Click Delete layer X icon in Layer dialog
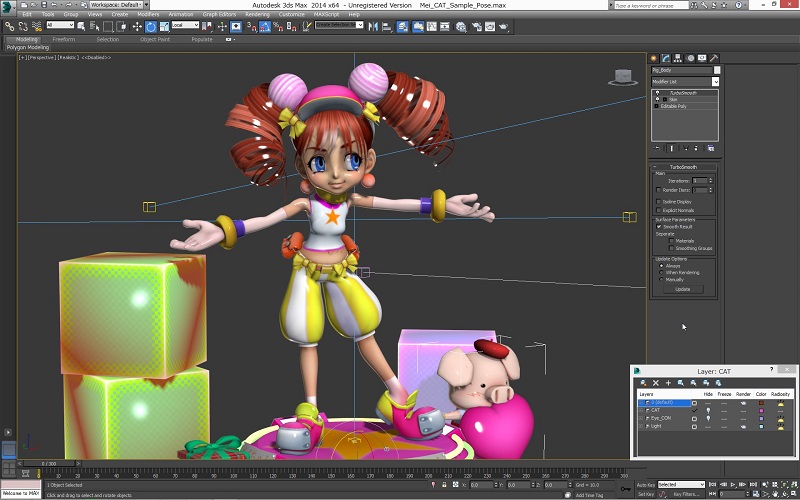The width and height of the screenshot is (800, 500). pos(656,383)
